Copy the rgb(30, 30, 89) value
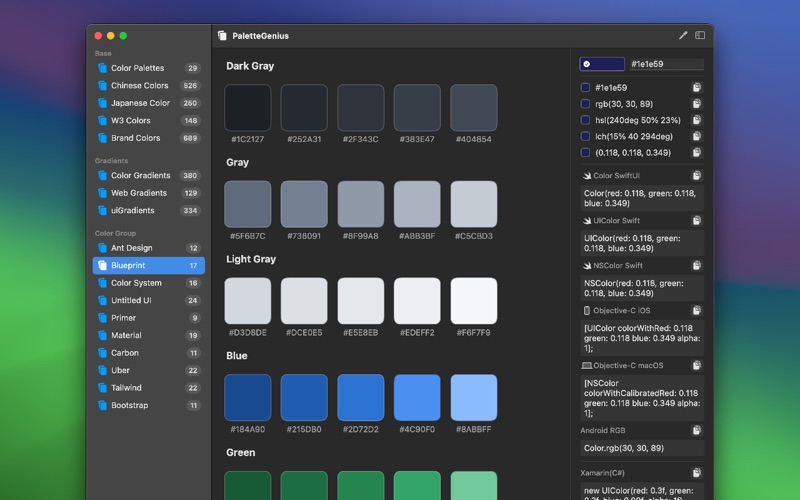 (x=697, y=104)
